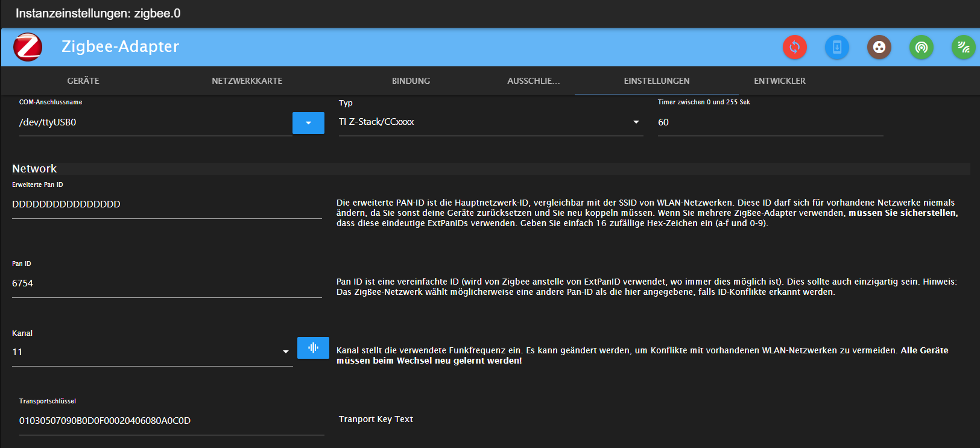Image resolution: width=980 pixels, height=448 pixels.
Task: Click the extended PAN-ID description paragraph
Action: click(647, 213)
